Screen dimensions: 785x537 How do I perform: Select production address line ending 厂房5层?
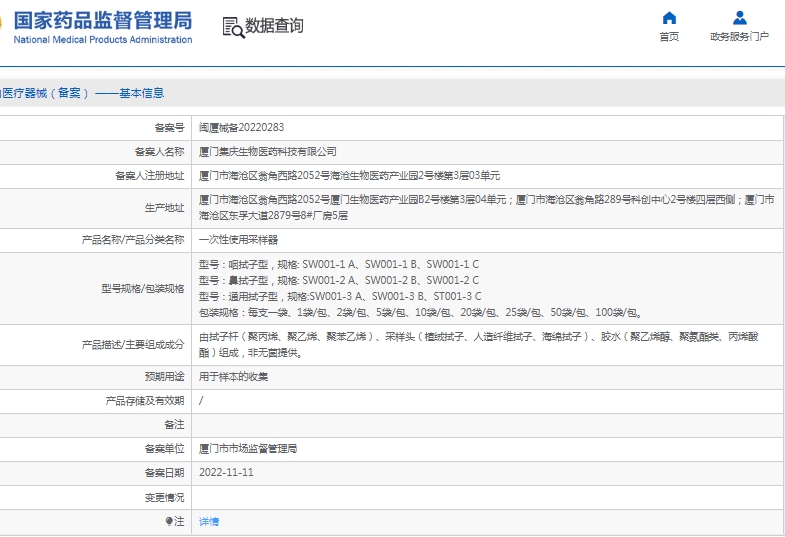click(273, 216)
